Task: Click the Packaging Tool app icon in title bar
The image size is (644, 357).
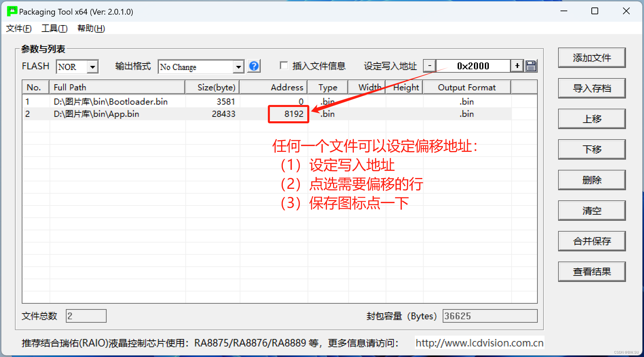Action: coord(12,11)
